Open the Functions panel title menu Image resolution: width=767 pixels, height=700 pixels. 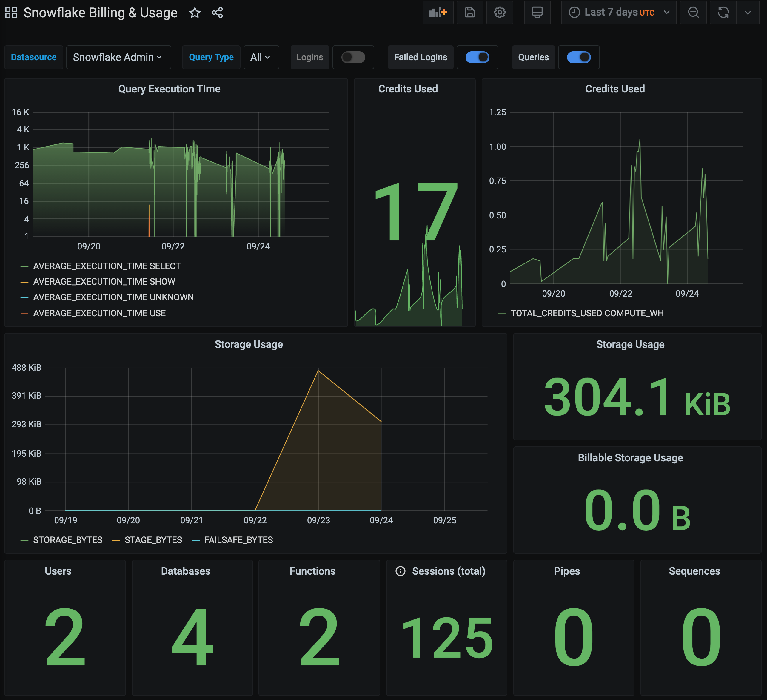point(313,571)
